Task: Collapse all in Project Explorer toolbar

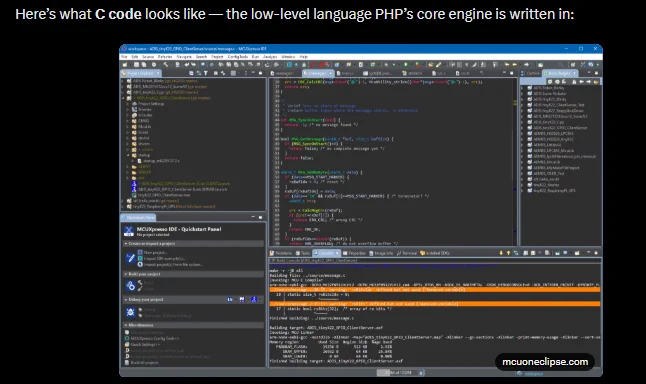Action: point(192,73)
